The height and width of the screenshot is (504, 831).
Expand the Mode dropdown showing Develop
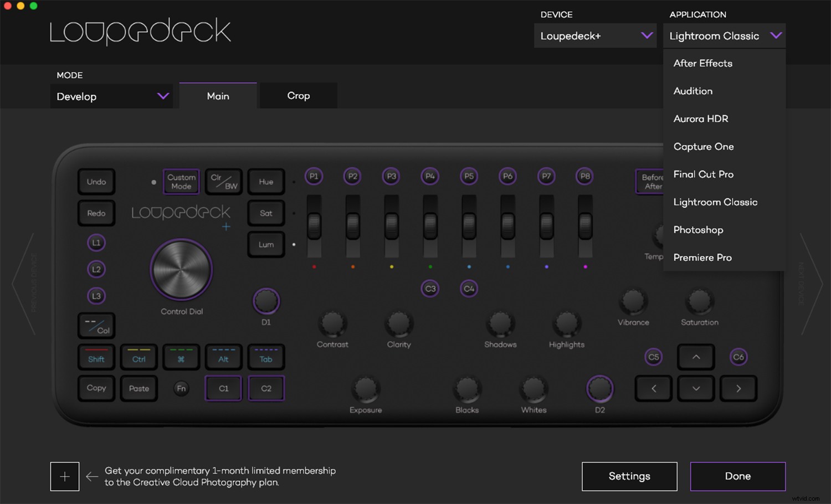coord(111,96)
